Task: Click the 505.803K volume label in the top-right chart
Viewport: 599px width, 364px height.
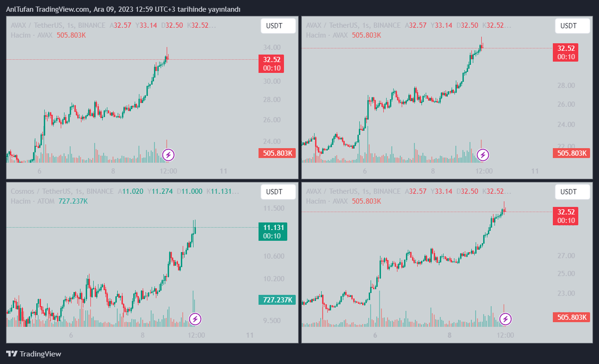Action: pyautogui.click(x=572, y=152)
